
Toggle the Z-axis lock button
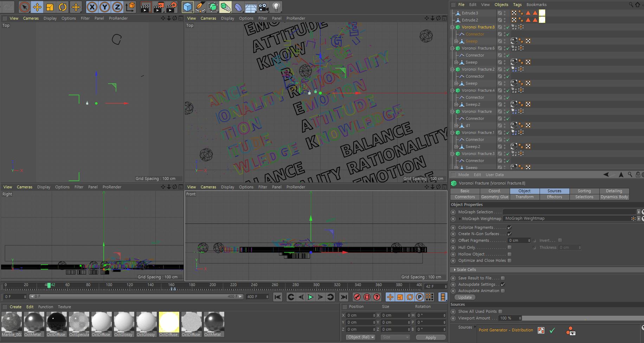pyautogui.click(x=117, y=7)
